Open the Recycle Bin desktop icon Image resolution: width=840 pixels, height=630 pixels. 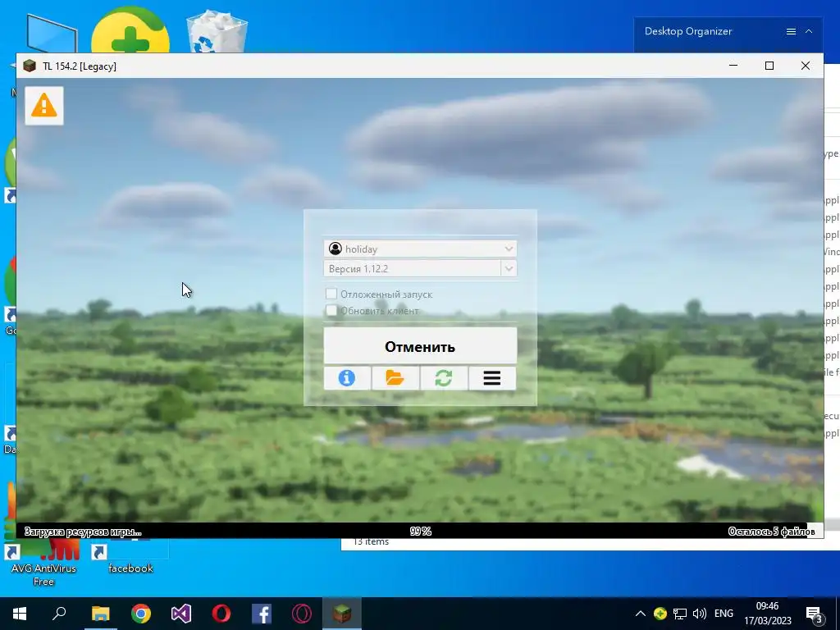[217, 30]
